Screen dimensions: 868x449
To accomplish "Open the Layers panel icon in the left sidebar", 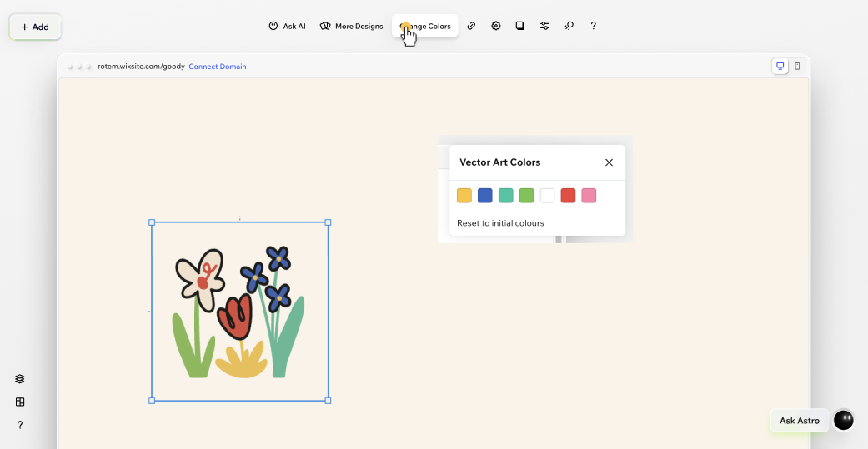I will click(20, 379).
